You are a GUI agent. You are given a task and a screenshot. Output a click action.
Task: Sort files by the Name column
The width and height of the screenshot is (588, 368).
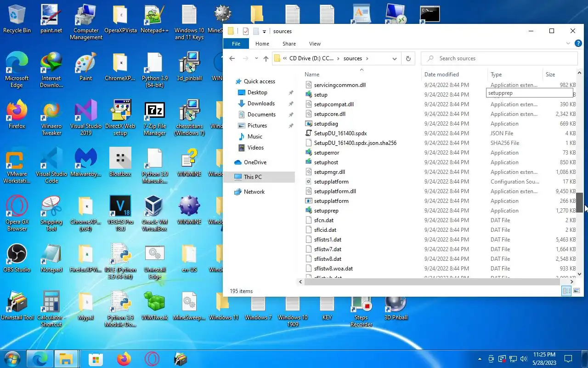[362, 74]
